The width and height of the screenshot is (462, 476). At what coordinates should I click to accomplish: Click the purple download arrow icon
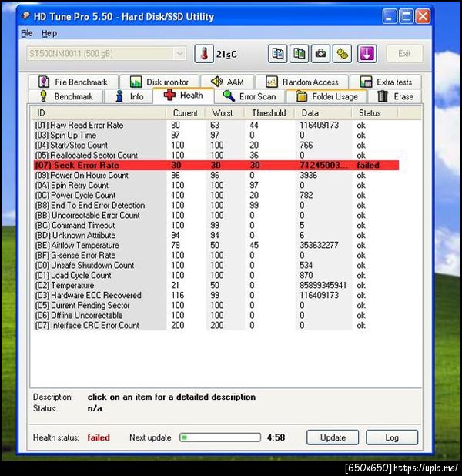tap(367, 54)
